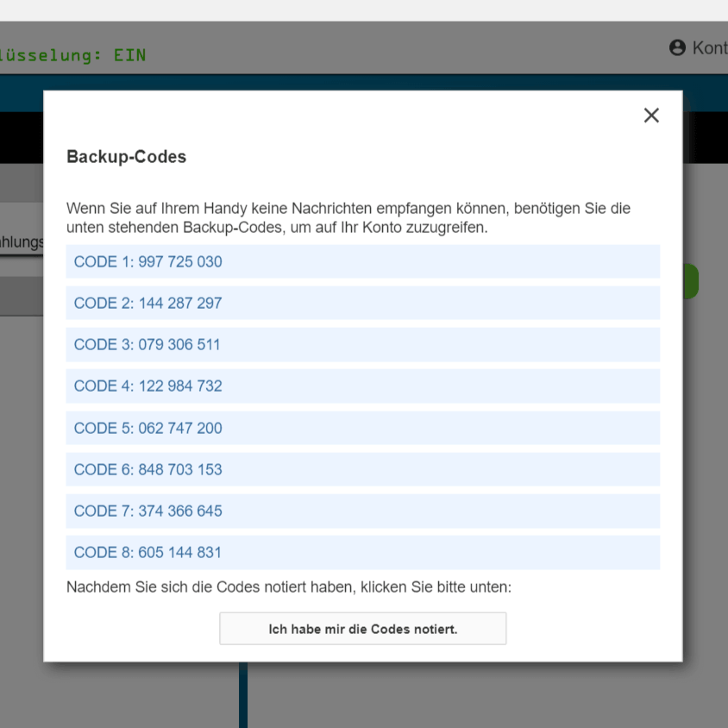This screenshot has width=728, height=728.
Task: Select CODE 6: 848 703 153 row
Action: click(362, 469)
